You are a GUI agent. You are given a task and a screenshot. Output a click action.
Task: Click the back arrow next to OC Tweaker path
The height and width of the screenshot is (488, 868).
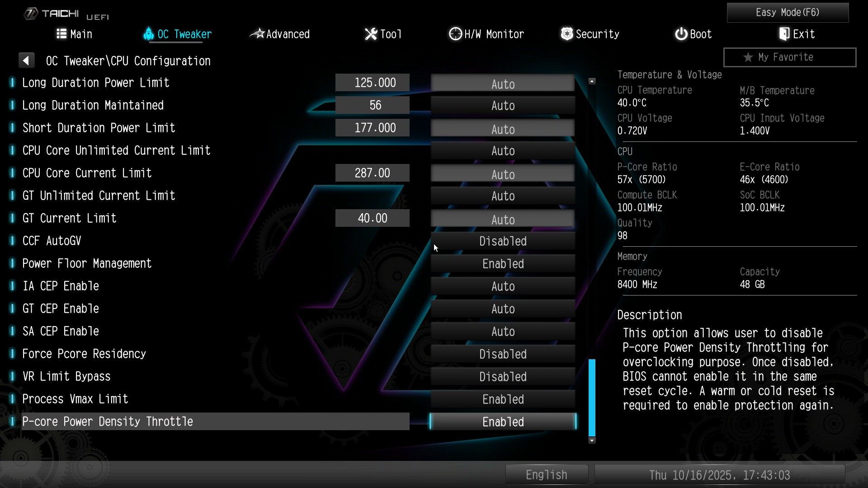tap(26, 61)
